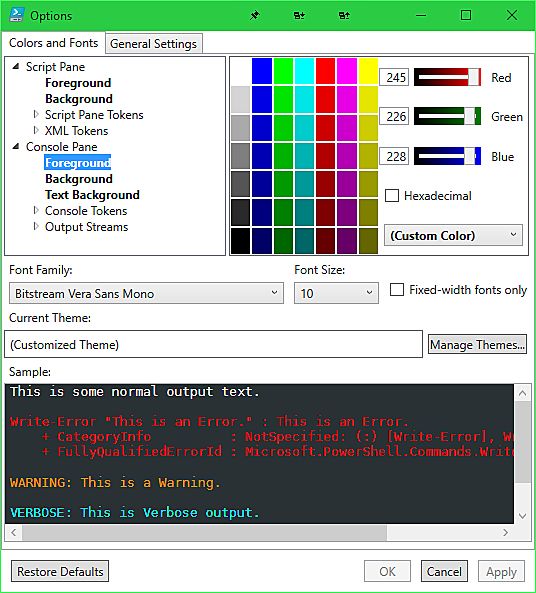
Task: Click the pin icon in title bar
Action: pyautogui.click(x=255, y=16)
